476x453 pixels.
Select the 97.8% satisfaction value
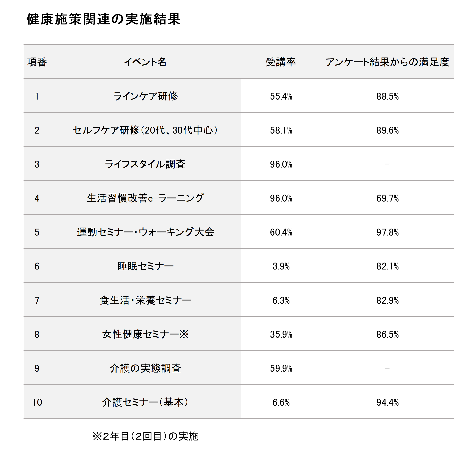pyautogui.click(x=387, y=232)
